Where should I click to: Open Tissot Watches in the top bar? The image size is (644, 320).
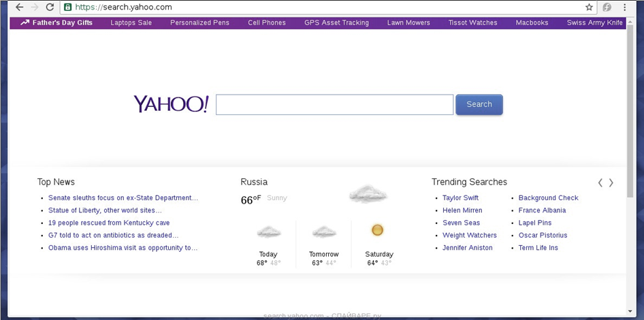point(472,22)
